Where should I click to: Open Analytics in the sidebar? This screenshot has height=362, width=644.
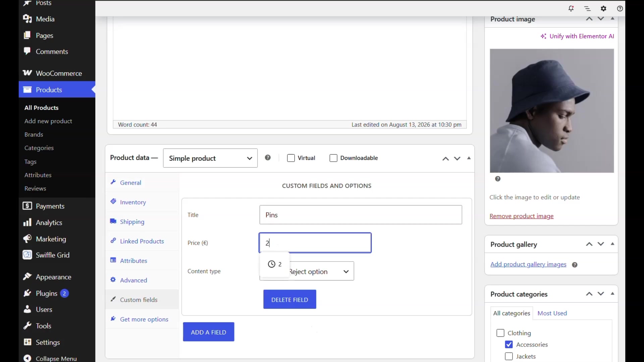click(57, 223)
